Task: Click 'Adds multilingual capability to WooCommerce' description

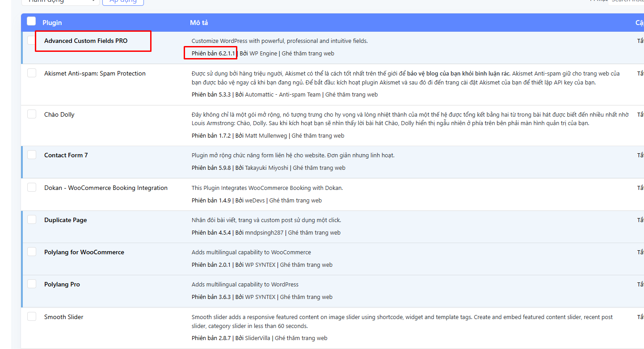Action: [x=251, y=252]
